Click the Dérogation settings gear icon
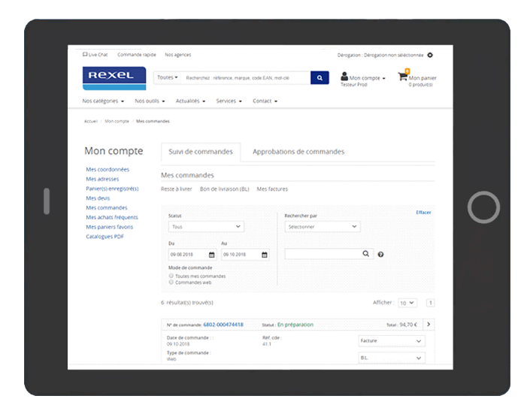The height and width of the screenshot is (420, 530). (x=430, y=55)
